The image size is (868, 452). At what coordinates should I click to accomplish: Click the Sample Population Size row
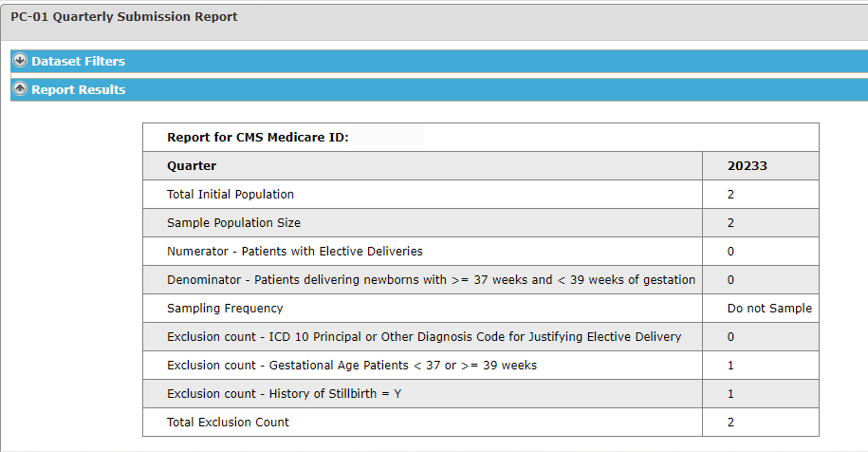coord(481,222)
